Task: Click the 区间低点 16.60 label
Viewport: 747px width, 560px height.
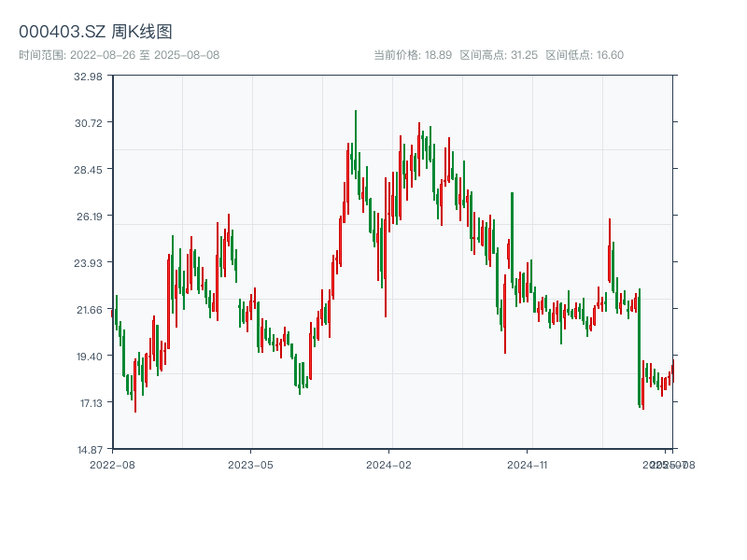Action: (585, 55)
